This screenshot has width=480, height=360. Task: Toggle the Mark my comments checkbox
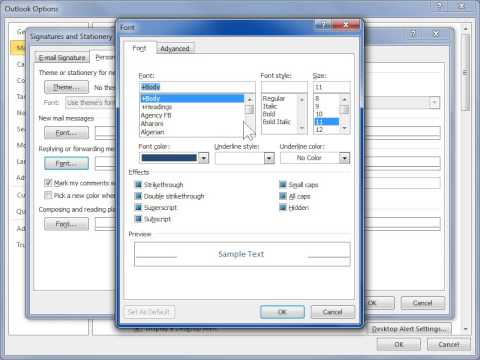[48, 183]
